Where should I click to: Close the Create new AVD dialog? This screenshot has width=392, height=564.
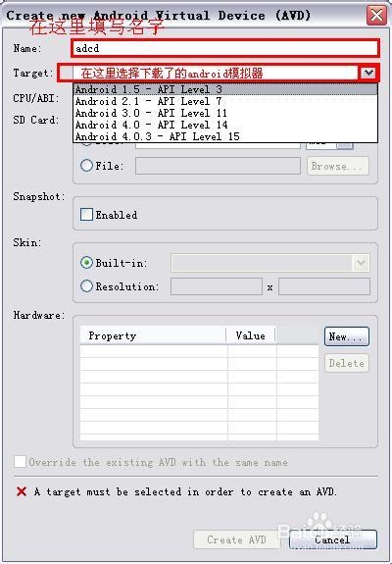pyautogui.click(x=376, y=16)
